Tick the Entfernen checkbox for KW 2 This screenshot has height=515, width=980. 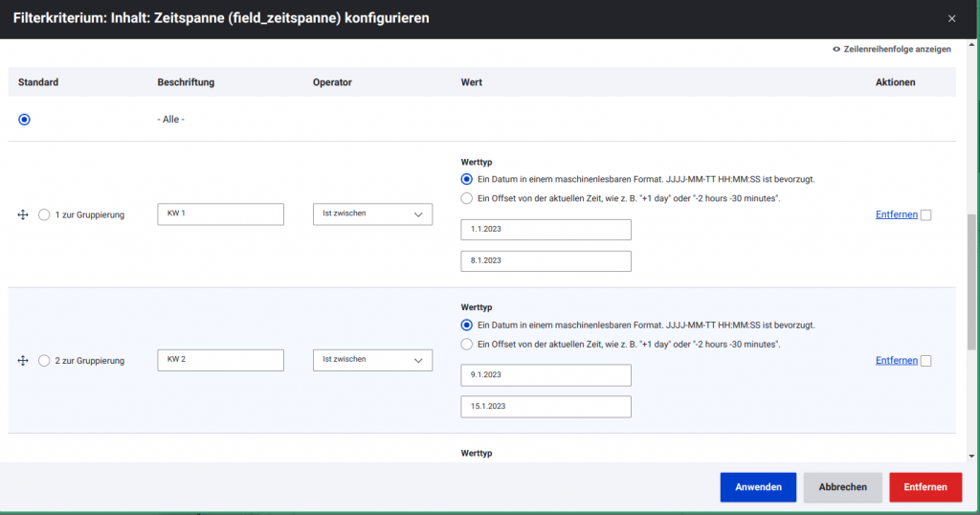coord(925,361)
